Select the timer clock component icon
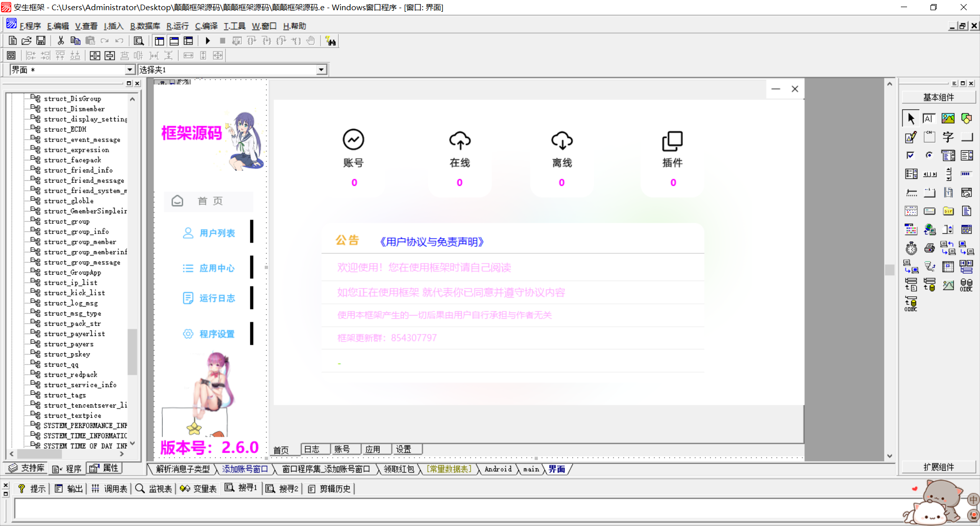 click(911, 249)
